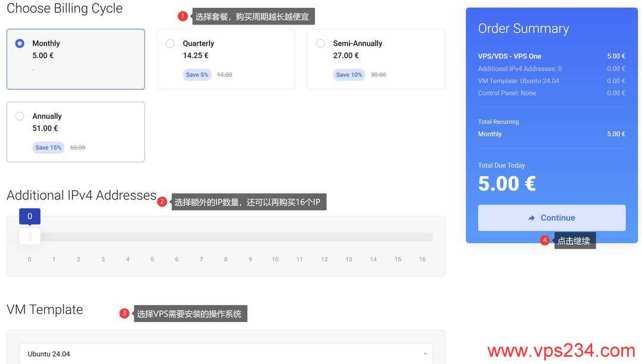The image size is (642, 364).
Task: Select the Quarterly billing cycle radio button
Action: pyautogui.click(x=171, y=43)
